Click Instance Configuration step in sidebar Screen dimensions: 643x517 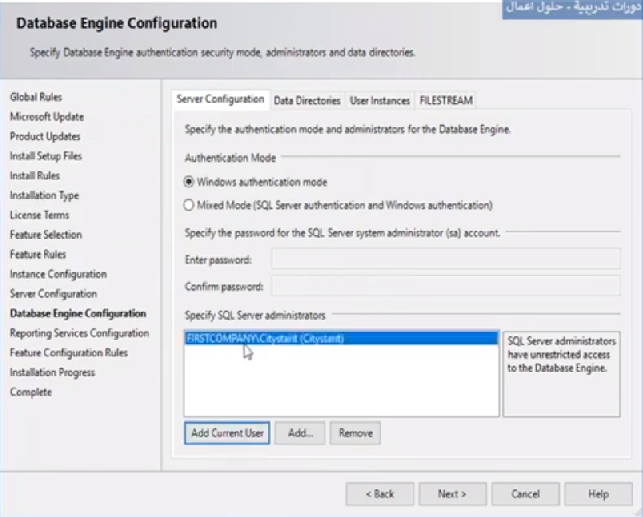click(x=58, y=274)
